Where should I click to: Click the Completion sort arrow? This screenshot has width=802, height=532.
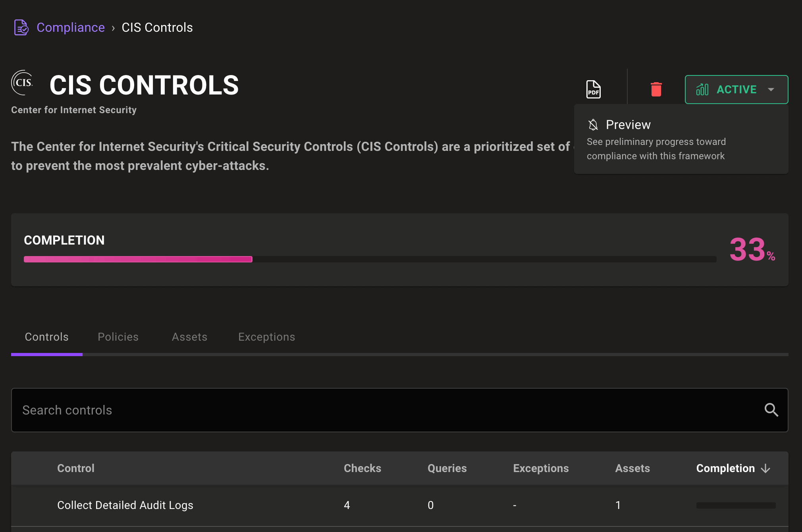coord(766,468)
